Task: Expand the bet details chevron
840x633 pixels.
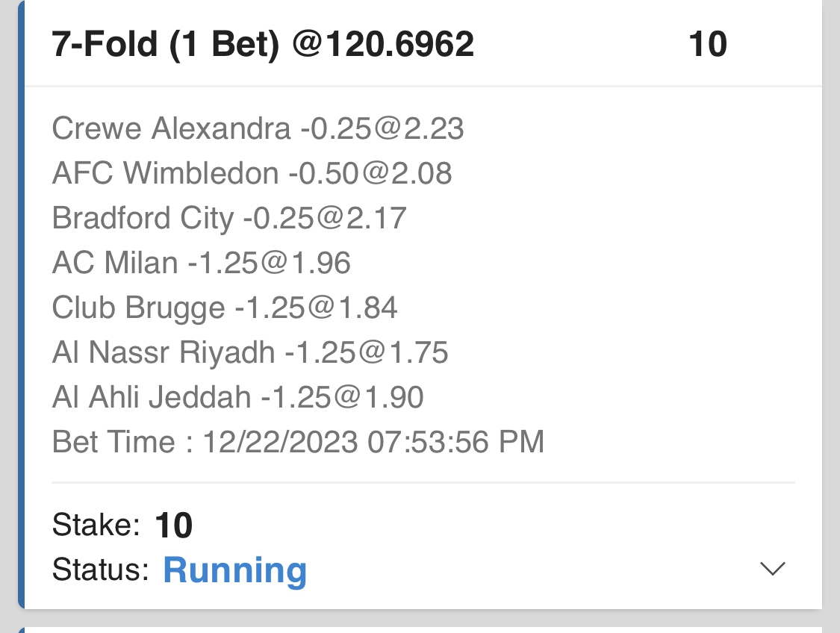Action: click(772, 569)
